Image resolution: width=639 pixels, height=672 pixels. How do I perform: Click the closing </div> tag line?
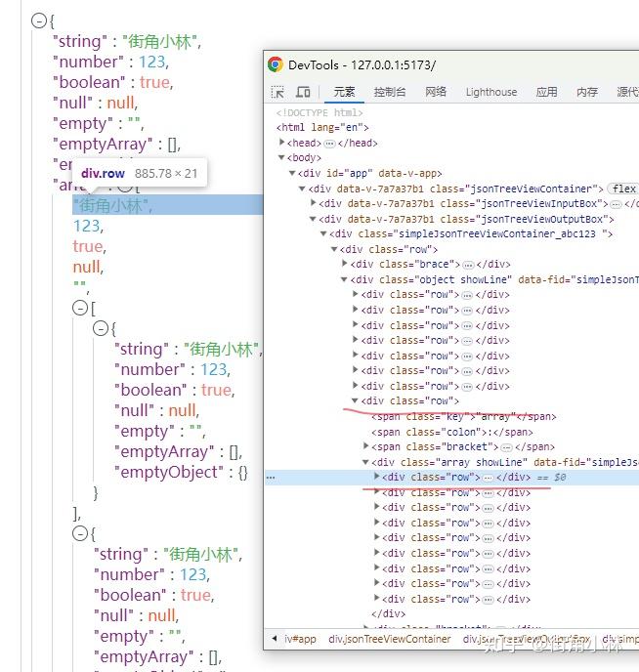tap(388, 613)
